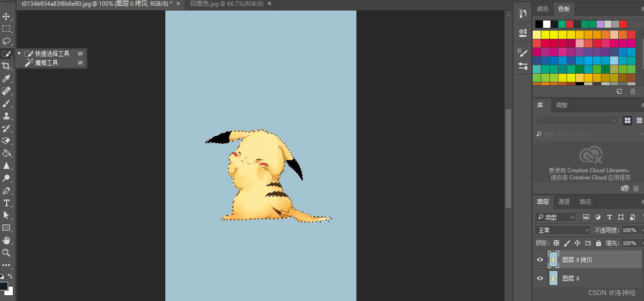
Task: Create new swatch in the 色板 panel
Action: pos(619,91)
